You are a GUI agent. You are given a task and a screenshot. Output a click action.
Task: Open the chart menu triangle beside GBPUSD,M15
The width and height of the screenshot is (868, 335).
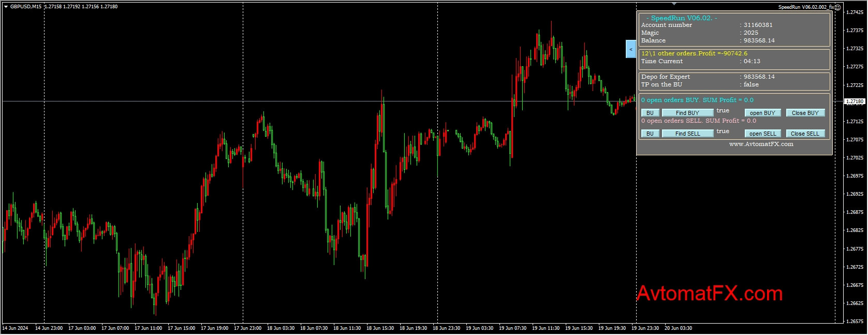coord(6,7)
